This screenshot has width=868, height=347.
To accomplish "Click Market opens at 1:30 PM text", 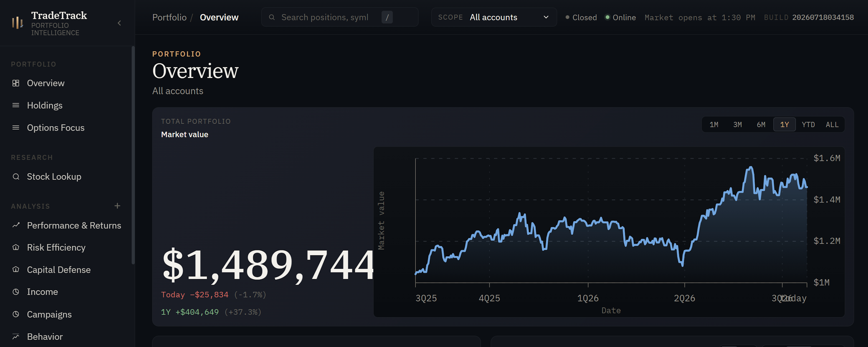I will 699,17.
